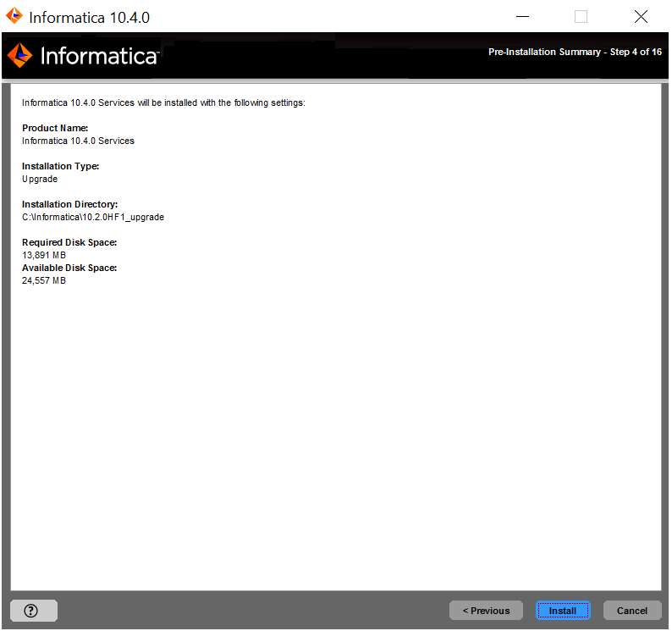Click the Required Disk Space label
Screen dimensions: 672x631
point(69,242)
